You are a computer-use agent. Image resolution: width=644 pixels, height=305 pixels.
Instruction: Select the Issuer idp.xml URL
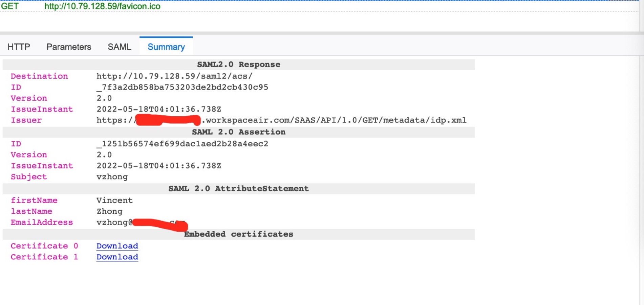coord(281,120)
